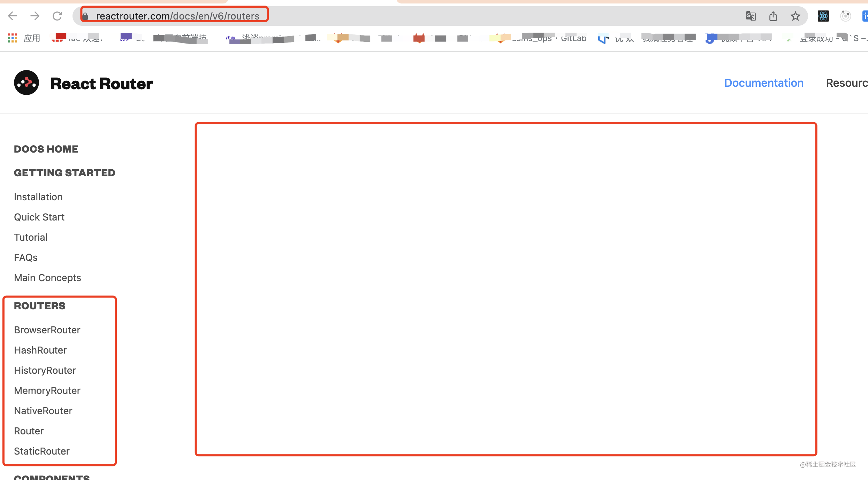This screenshot has height=480, width=868.
Task: Open the HistoryRouter docs page
Action: (x=45, y=370)
